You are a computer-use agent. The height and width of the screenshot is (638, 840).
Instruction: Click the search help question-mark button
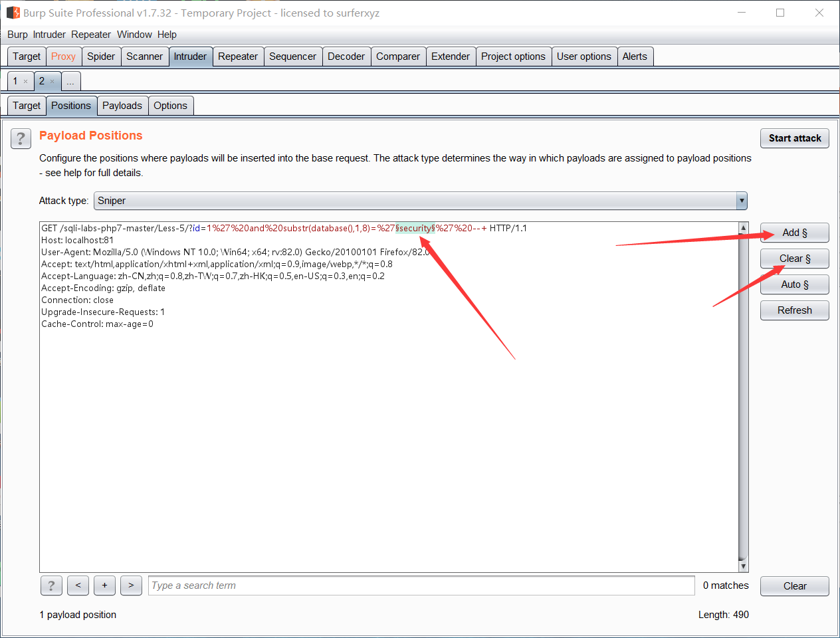[51, 585]
